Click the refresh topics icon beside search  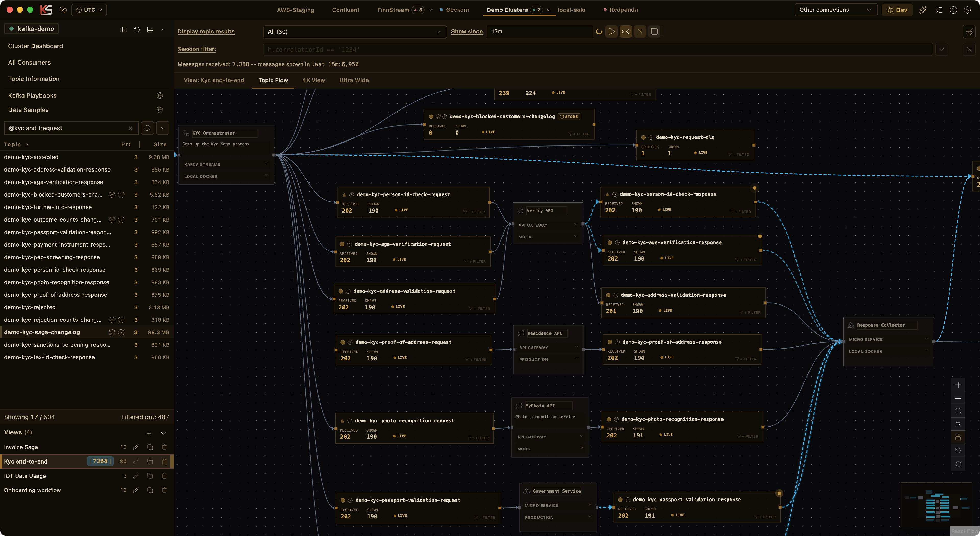pyautogui.click(x=148, y=128)
